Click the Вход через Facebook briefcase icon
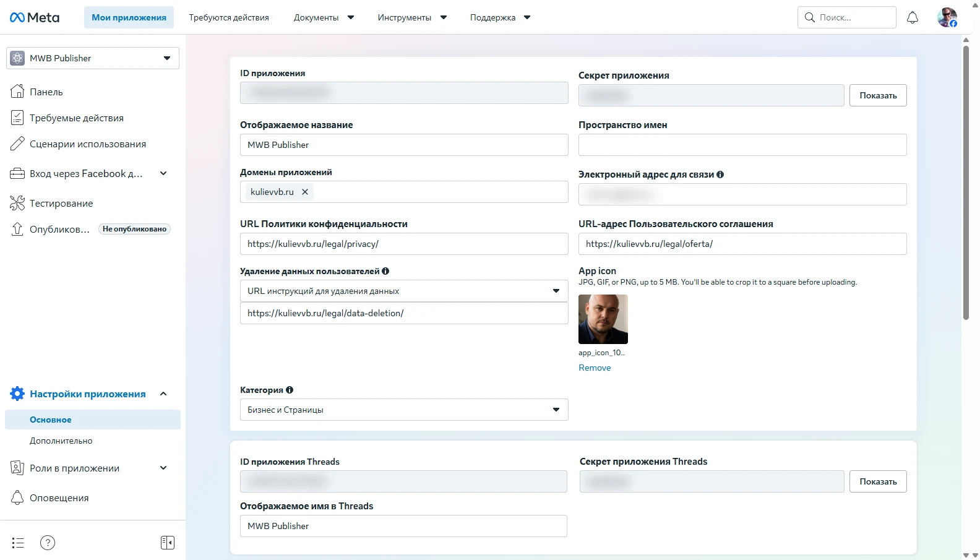This screenshot has height=560, width=980. coord(17,173)
